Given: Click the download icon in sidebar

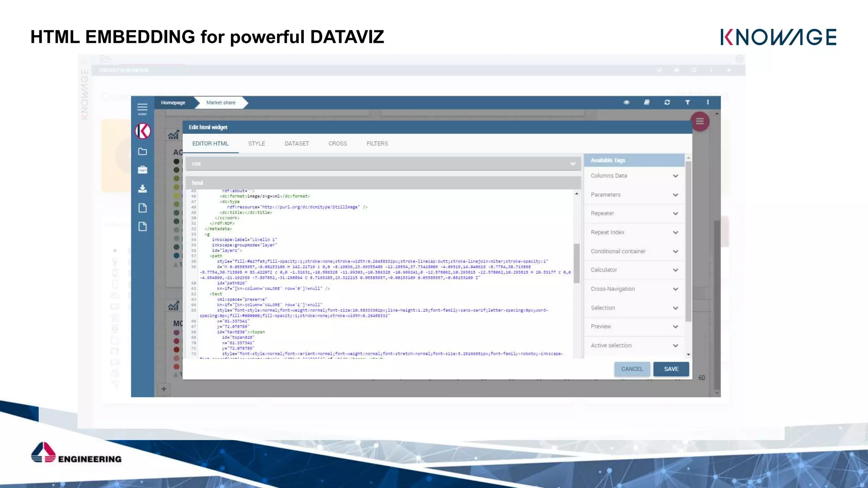Looking at the screenshot, I should [142, 189].
